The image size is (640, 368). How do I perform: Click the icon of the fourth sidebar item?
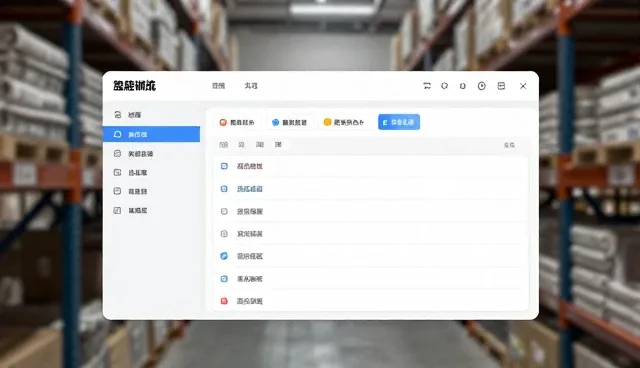click(118, 173)
